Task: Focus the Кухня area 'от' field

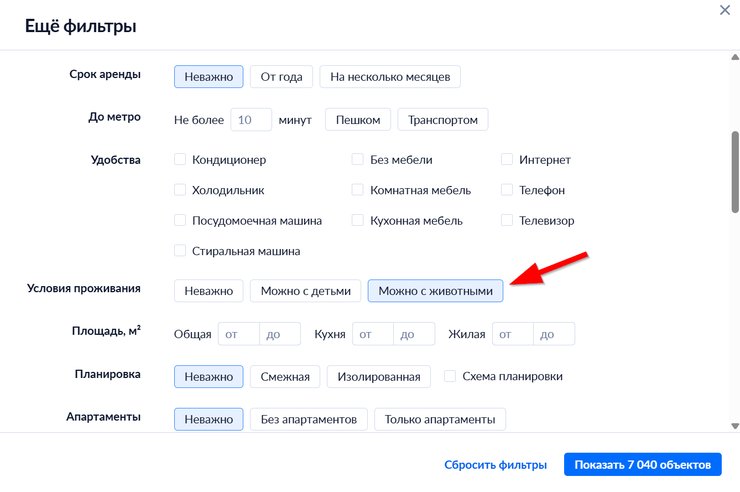Action: 375,334
